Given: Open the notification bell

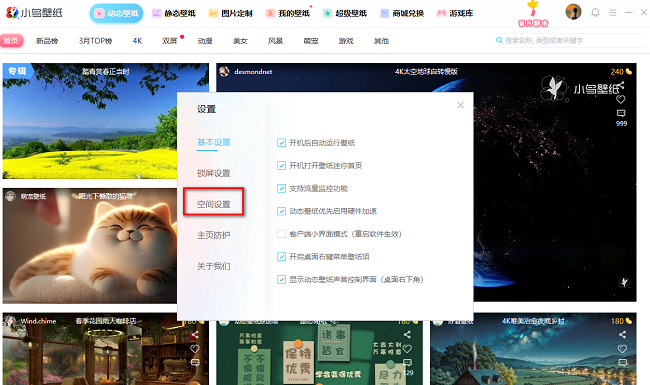Looking at the screenshot, I should (x=595, y=12).
